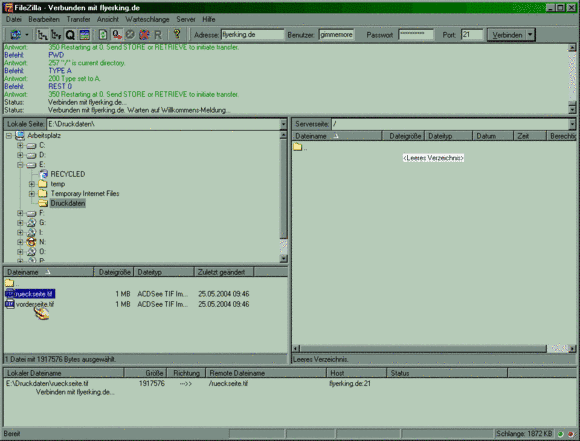This screenshot has width=580, height=441.
Task: Select the temp folder icon
Action: tap(43, 184)
